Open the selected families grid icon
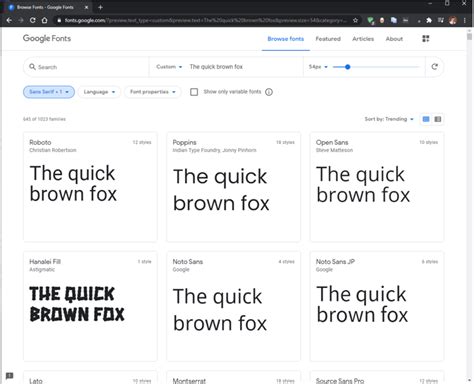 tap(426, 39)
